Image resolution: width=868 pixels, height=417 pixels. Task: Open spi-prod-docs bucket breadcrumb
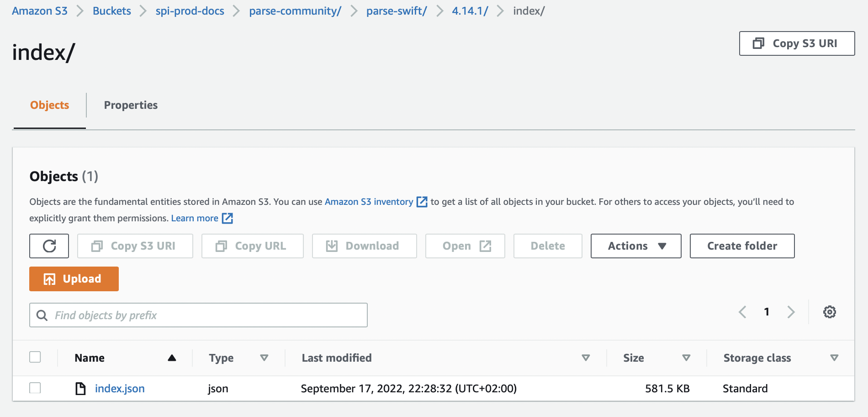coord(190,11)
